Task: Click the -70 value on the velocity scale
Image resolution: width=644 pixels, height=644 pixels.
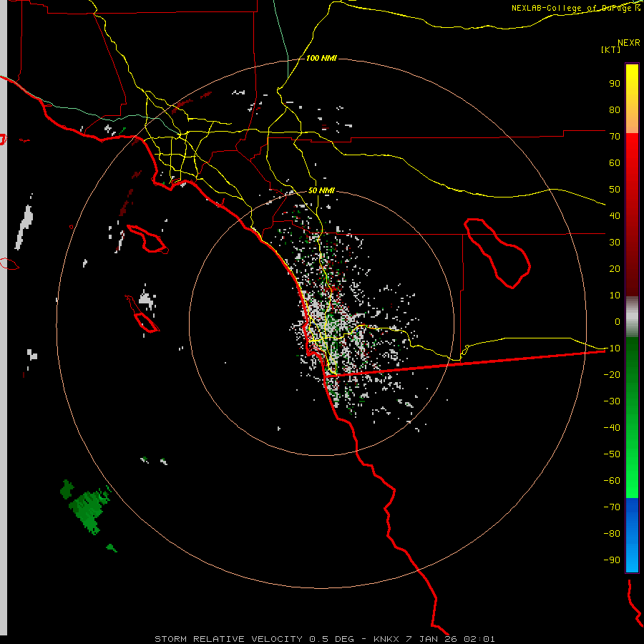Action: tap(612, 507)
